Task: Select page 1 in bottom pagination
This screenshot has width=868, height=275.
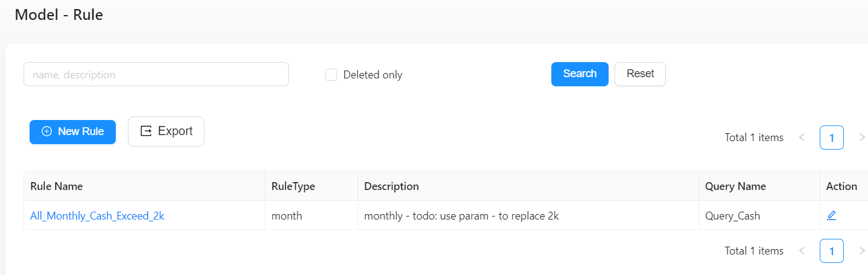Action: [832, 251]
